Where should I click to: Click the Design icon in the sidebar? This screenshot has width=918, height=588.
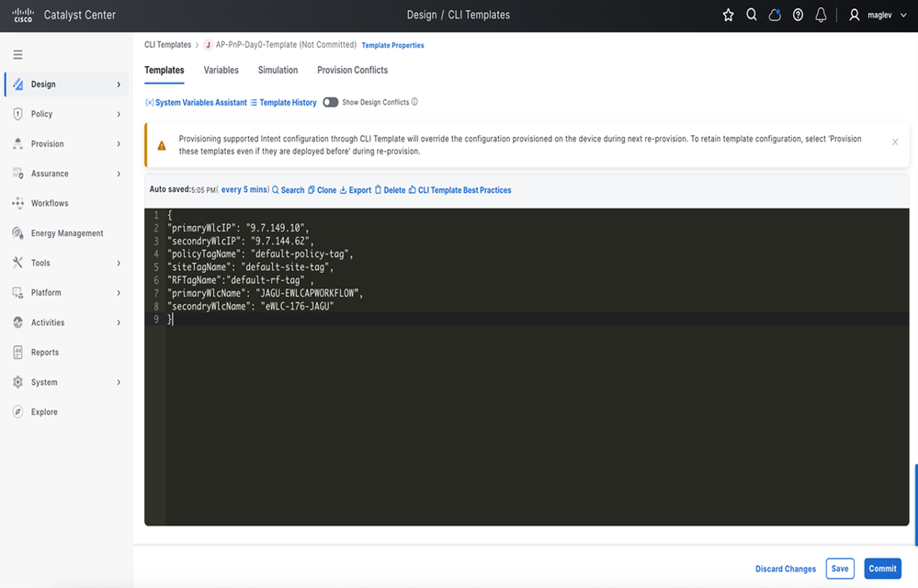pyautogui.click(x=18, y=85)
